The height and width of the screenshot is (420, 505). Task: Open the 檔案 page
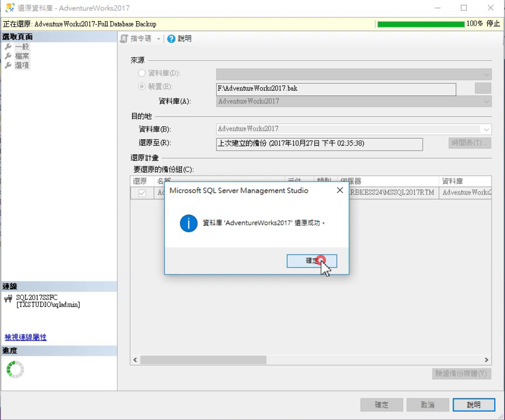[22, 56]
